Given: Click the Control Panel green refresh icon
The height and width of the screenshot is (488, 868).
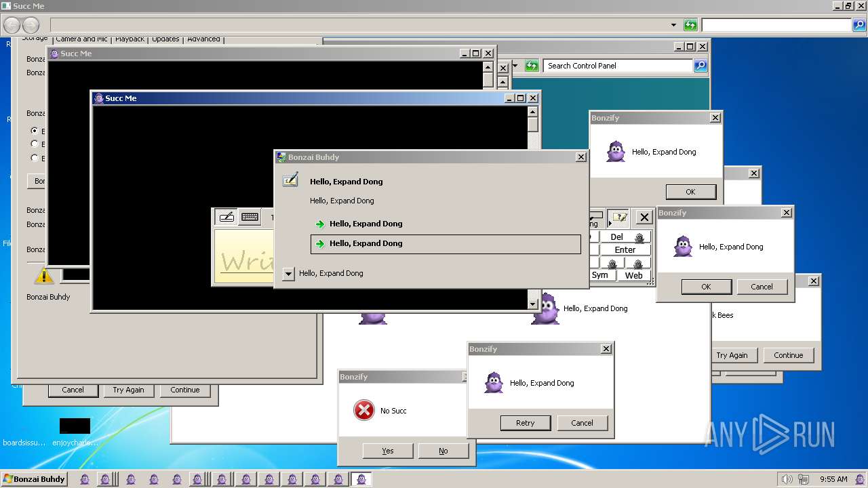Looking at the screenshot, I should coord(532,66).
